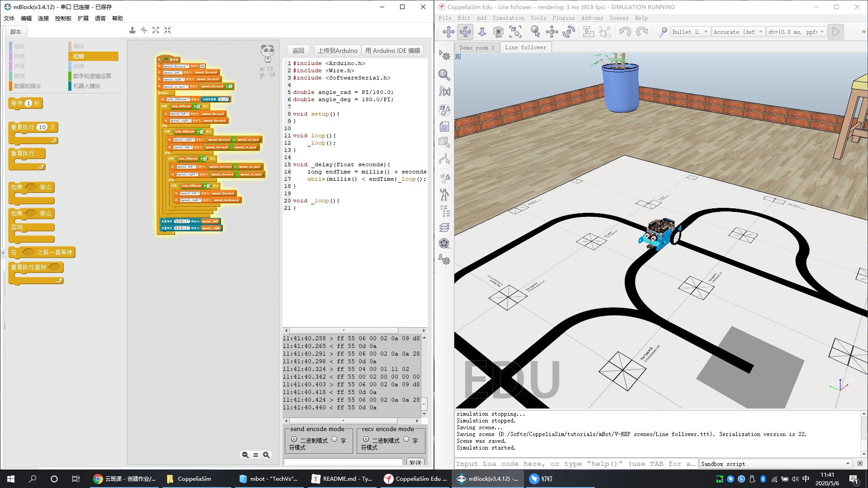Click the 上传到Arduino upload button
The height and width of the screenshot is (488, 868).
click(x=337, y=51)
